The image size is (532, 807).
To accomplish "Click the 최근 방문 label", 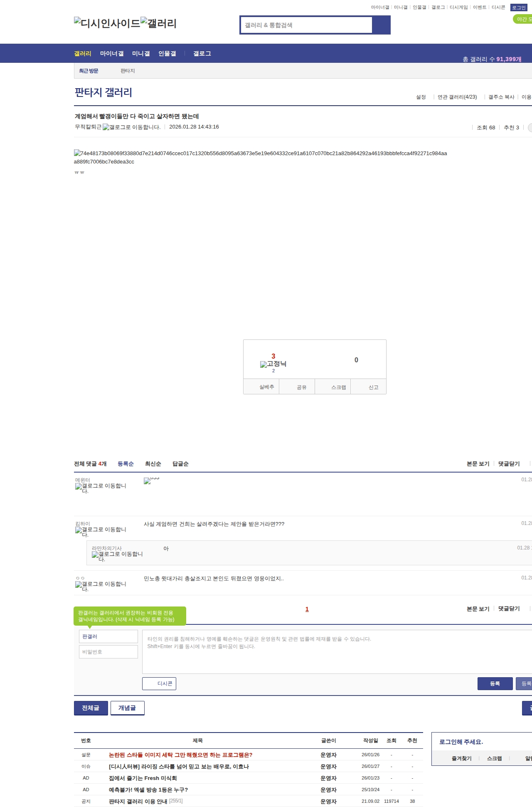I will tap(89, 71).
